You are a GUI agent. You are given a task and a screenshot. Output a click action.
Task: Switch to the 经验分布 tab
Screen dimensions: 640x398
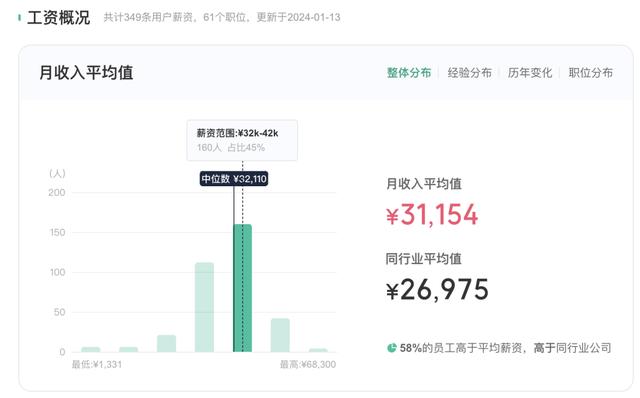(469, 73)
